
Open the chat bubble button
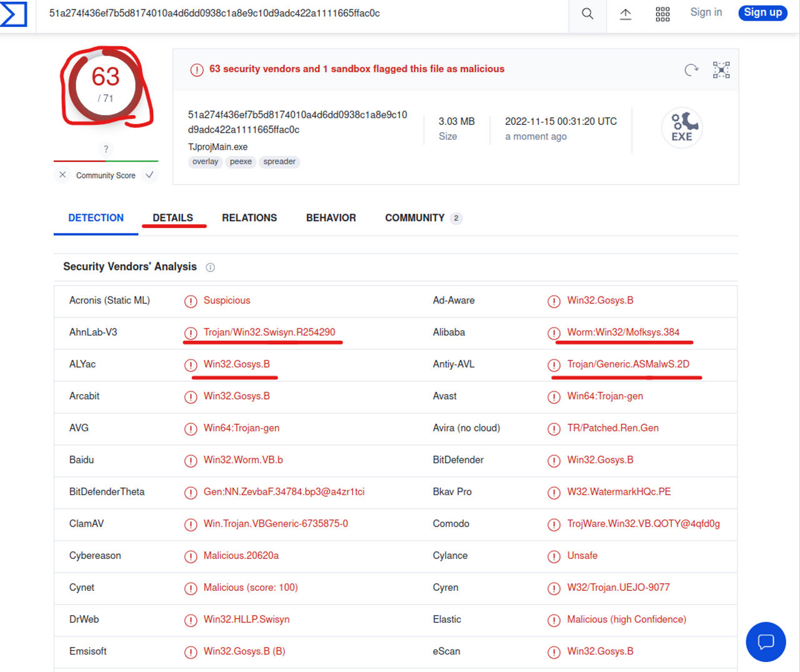point(766,641)
